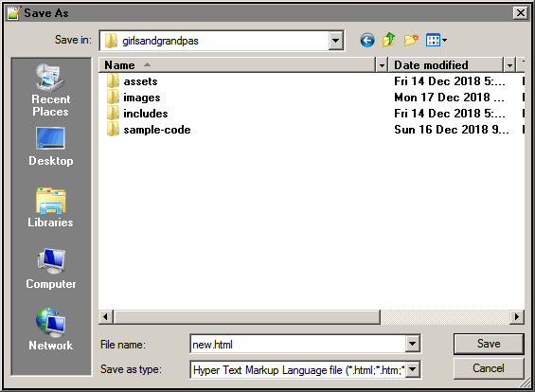Open the Save as type dropdown
The width and height of the screenshot is (535, 392).
click(x=412, y=369)
